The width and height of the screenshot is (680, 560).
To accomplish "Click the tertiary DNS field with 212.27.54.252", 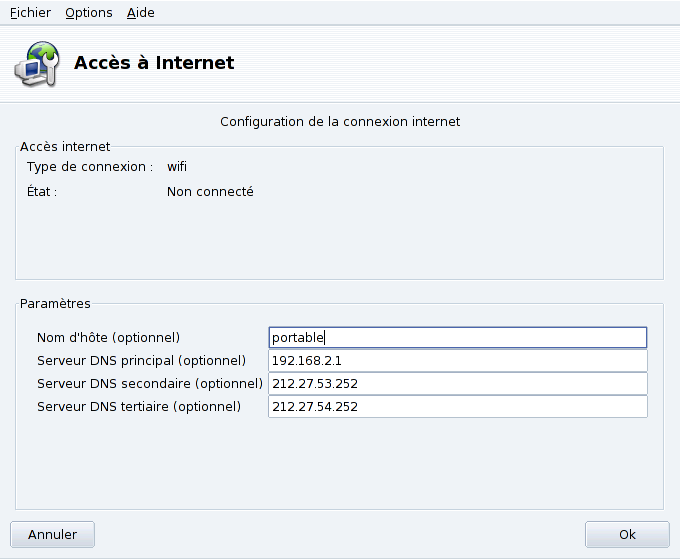I will tap(457, 407).
